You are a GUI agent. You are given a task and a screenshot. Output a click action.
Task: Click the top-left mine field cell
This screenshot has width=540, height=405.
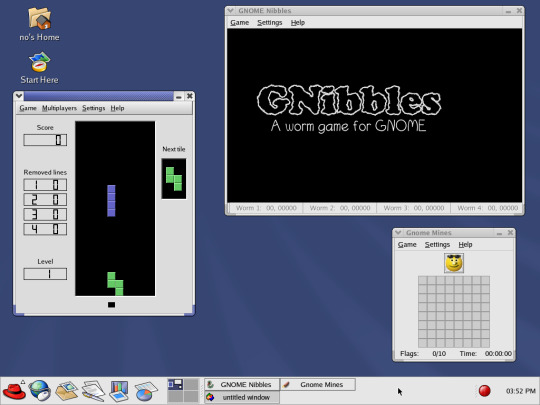tap(423, 280)
